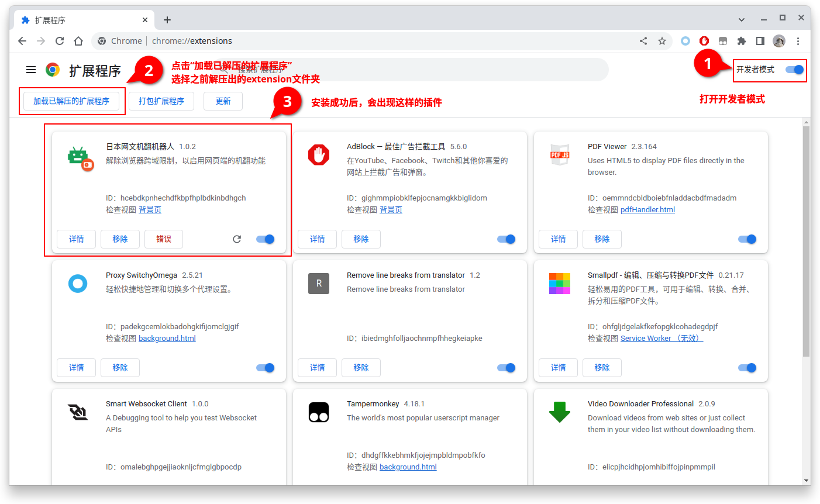Toggle the browser side panel icon
This screenshot has width=820, height=504.
pos(760,41)
